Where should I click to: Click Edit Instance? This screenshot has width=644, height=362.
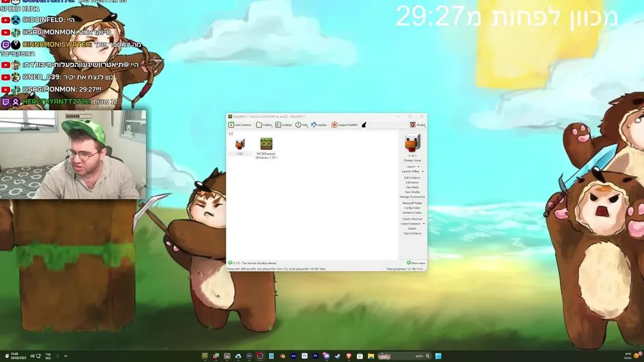(412, 177)
